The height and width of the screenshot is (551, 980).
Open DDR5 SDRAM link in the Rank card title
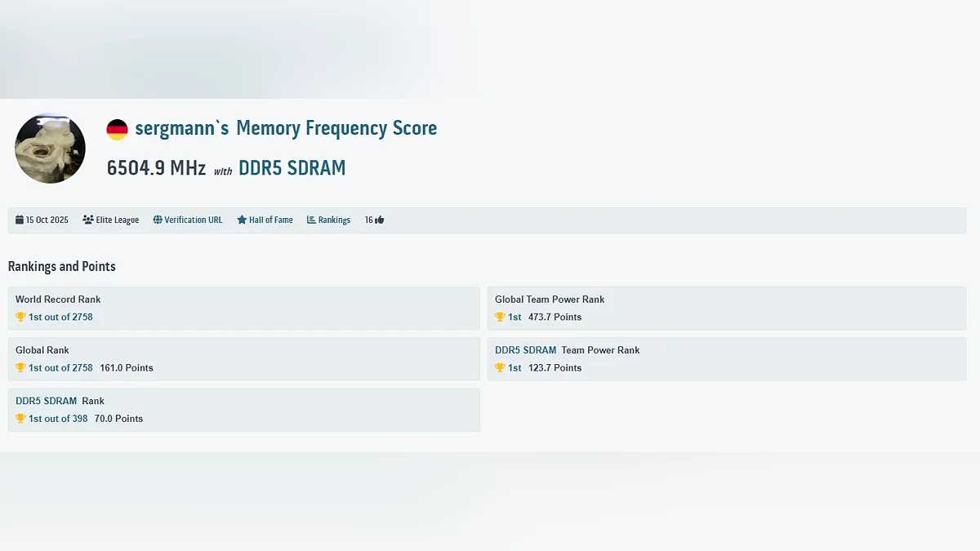click(x=47, y=401)
